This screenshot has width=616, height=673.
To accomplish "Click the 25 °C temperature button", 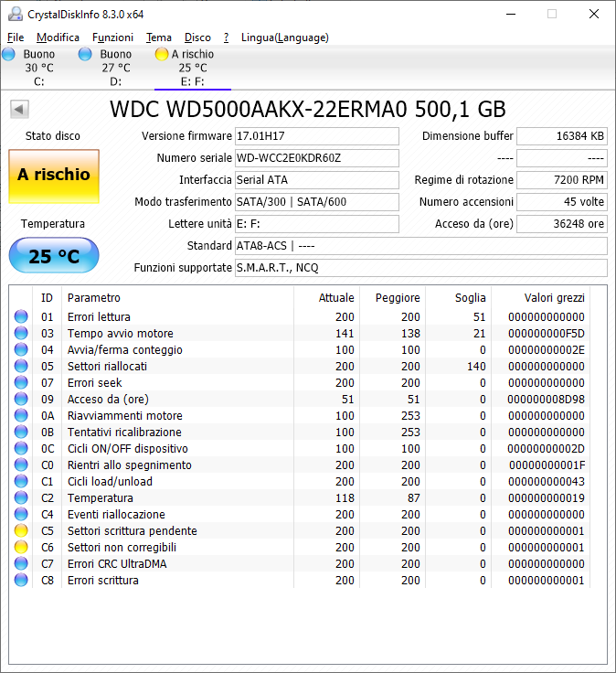I will pyautogui.click(x=54, y=256).
